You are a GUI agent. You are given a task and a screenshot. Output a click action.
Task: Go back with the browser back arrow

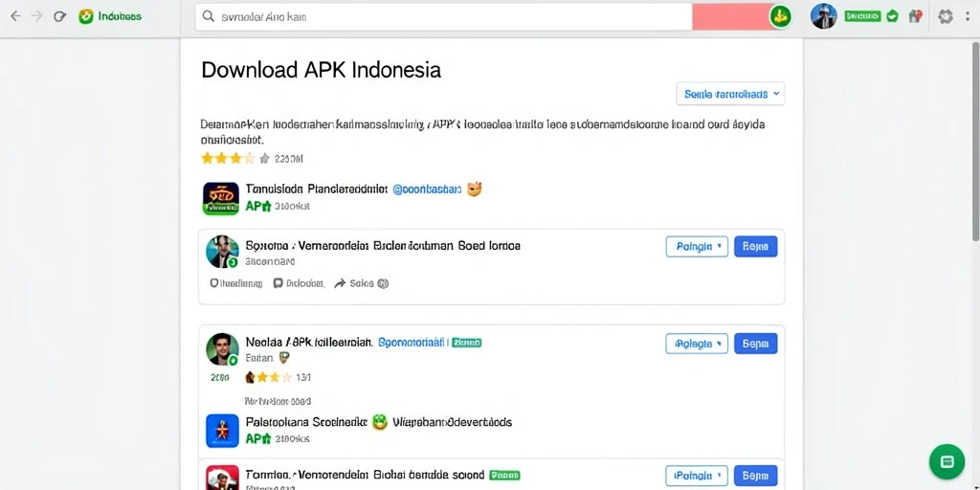[15, 16]
